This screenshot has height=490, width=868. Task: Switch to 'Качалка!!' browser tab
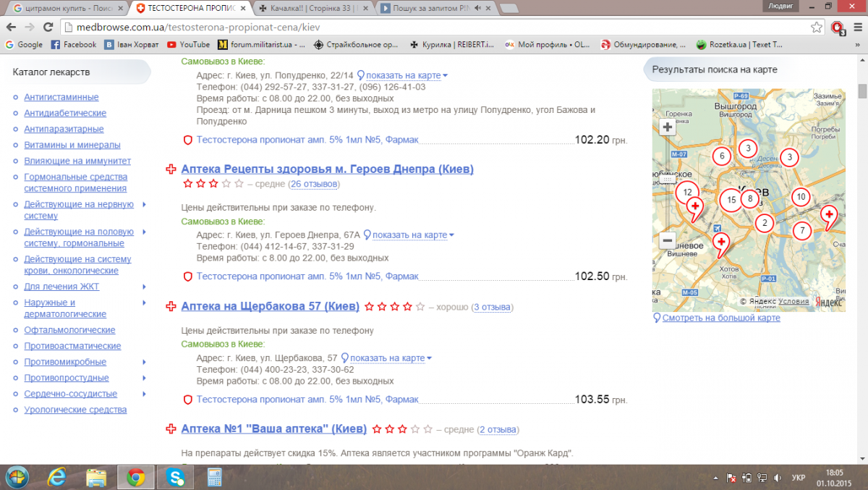tap(312, 9)
